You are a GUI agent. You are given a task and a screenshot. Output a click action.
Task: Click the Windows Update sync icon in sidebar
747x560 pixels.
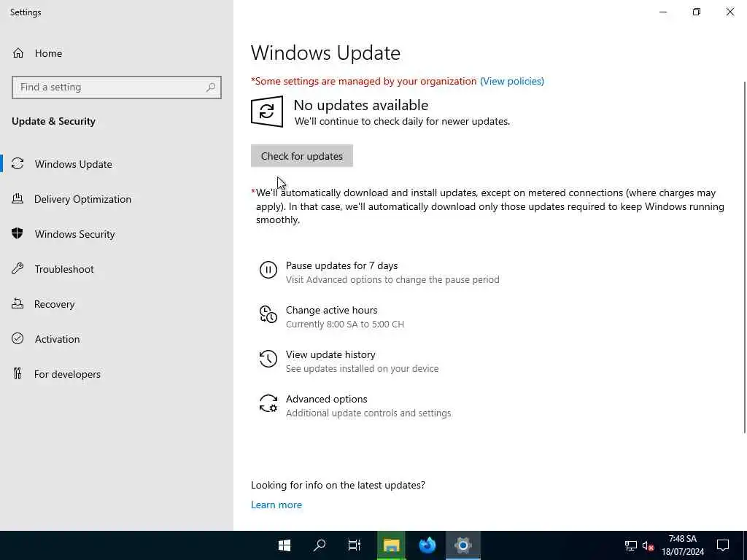click(x=18, y=164)
